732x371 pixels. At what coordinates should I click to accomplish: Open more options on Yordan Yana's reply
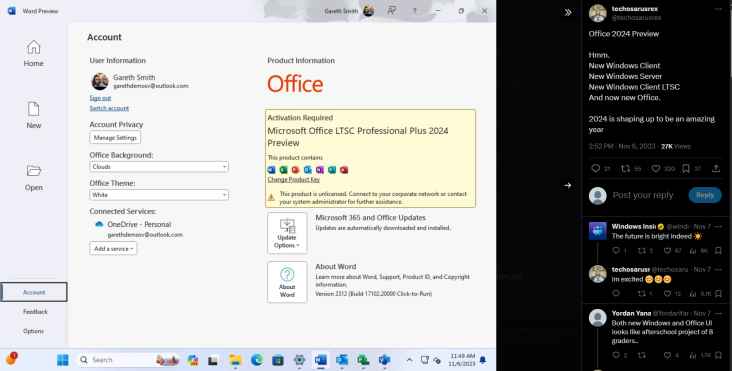718,313
